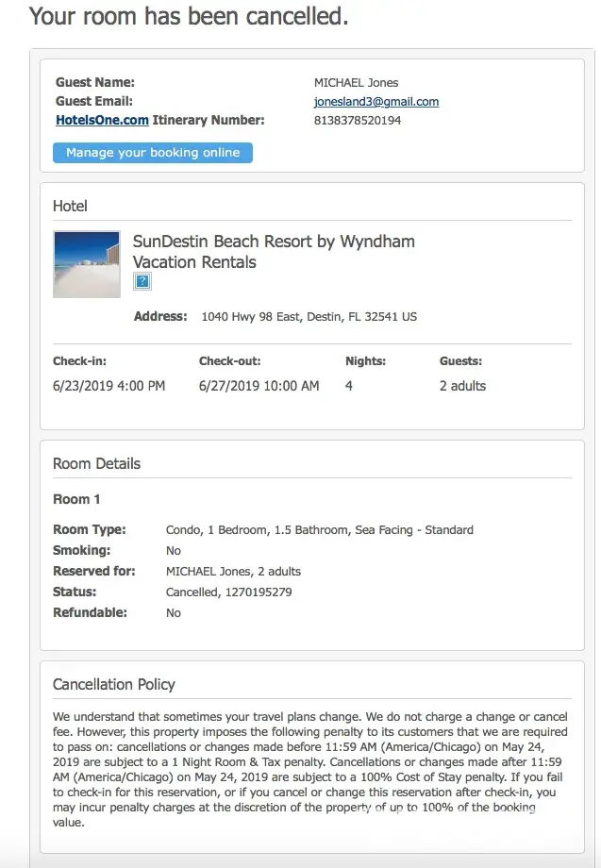The image size is (601, 868).
Task: Click the Hotel section heading
Action: click(x=70, y=207)
